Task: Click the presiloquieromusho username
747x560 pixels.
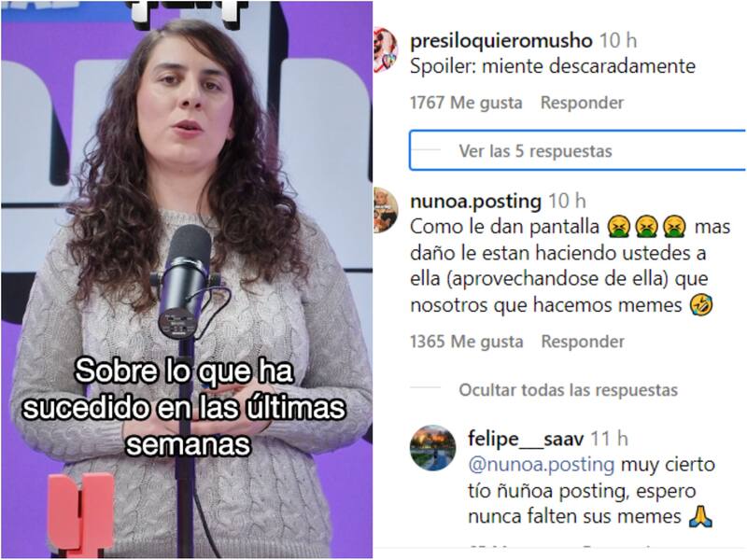Action: tap(501, 41)
